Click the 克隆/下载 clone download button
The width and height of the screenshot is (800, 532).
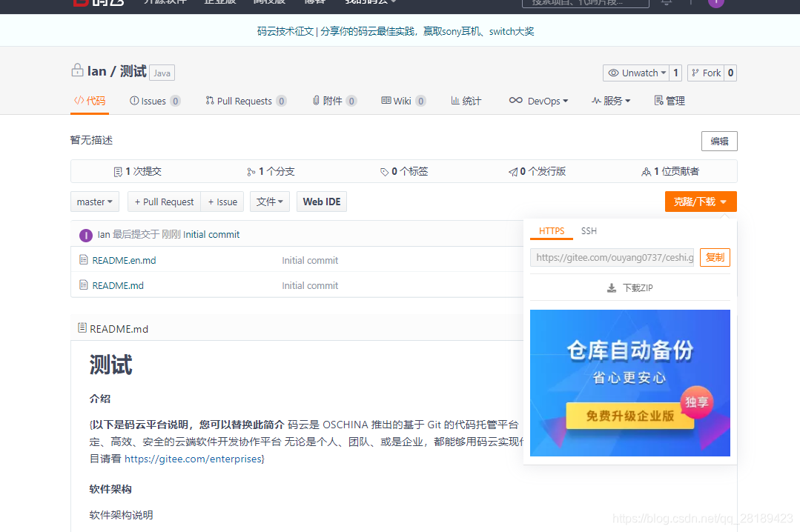[x=701, y=202]
